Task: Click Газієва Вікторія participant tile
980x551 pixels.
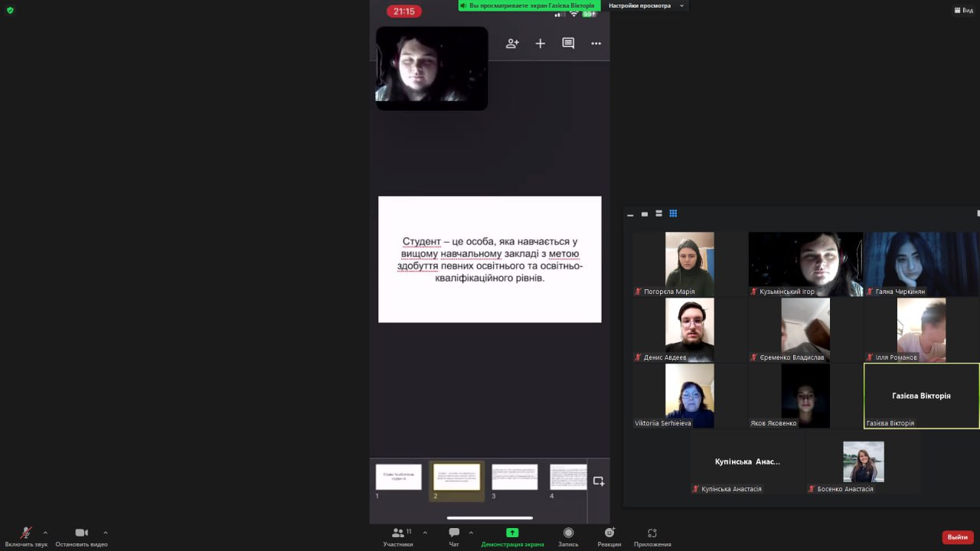Action: [x=921, y=396]
